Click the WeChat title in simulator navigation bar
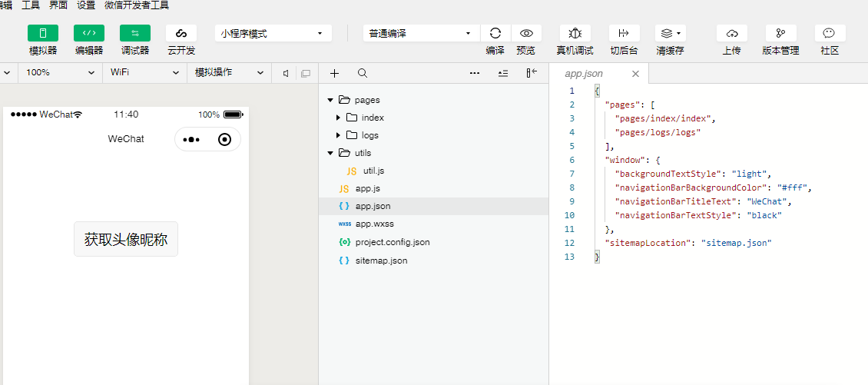This screenshot has width=868, height=385. coord(126,139)
